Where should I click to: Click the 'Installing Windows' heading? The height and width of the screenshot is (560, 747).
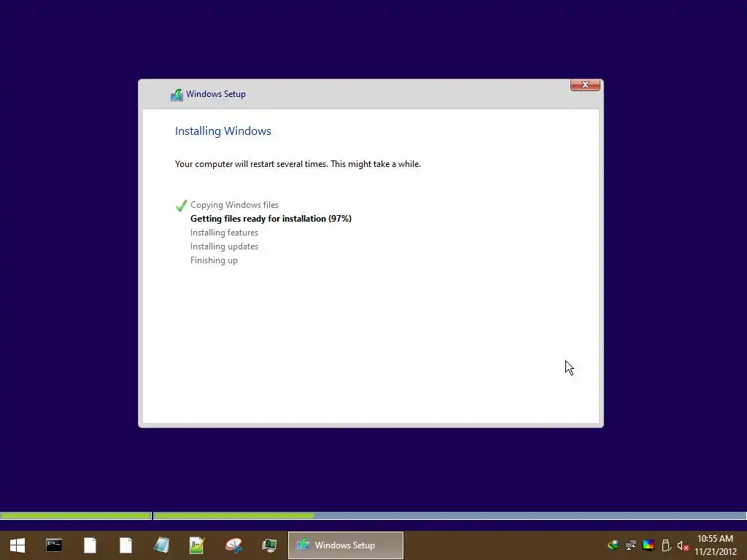point(223,131)
